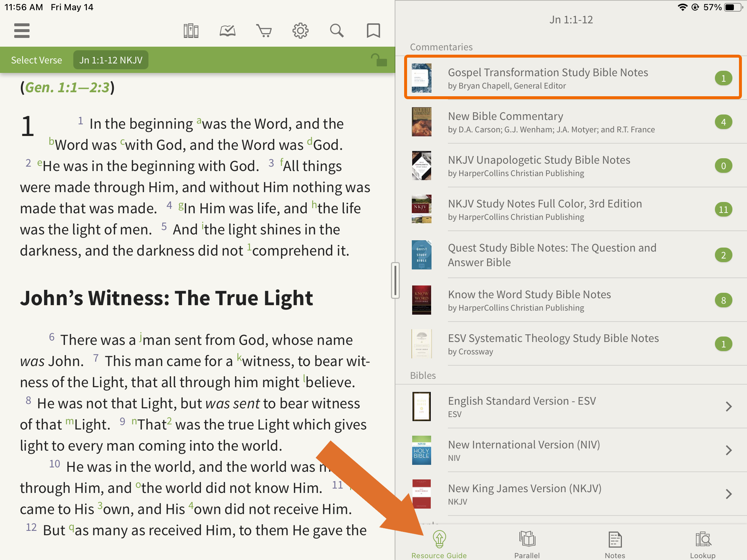Tap cross-reference marker 'q' in verse 12
747x560 pixels.
pyautogui.click(x=71, y=527)
